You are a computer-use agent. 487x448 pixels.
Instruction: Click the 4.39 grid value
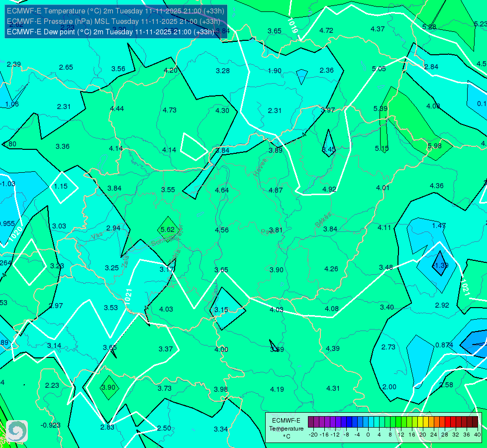point(333,348)
